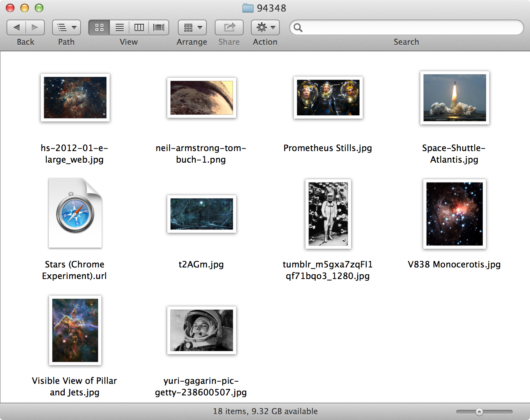
Task: Click the neil-armstrong-tom-buch-1.png file name
Action: [x=201, y=154]
